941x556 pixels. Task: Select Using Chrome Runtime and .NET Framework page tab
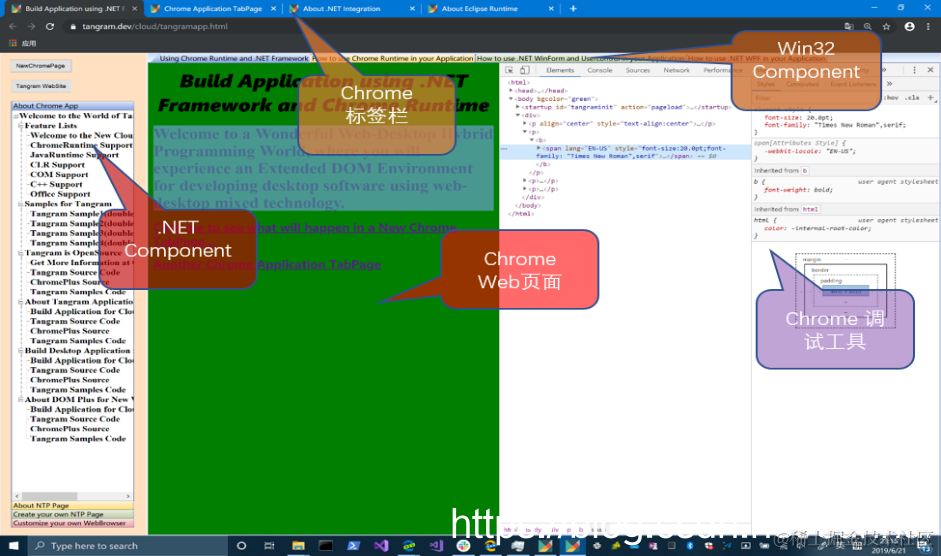coord(233,58)
